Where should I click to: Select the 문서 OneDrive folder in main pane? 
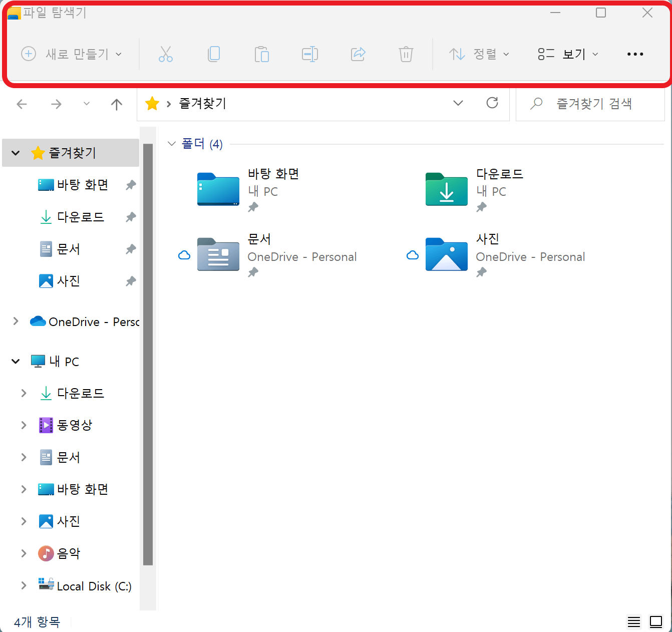pos(277,255)
